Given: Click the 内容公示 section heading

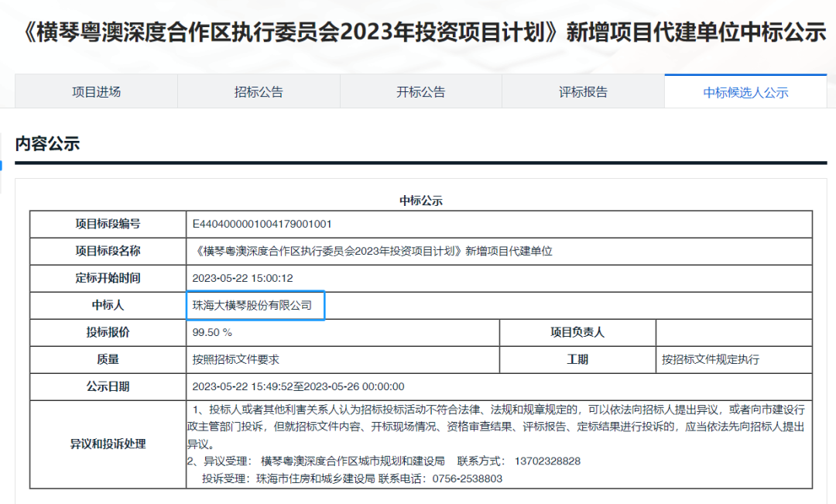Looking at the screenshot, I should pos(47,143).
